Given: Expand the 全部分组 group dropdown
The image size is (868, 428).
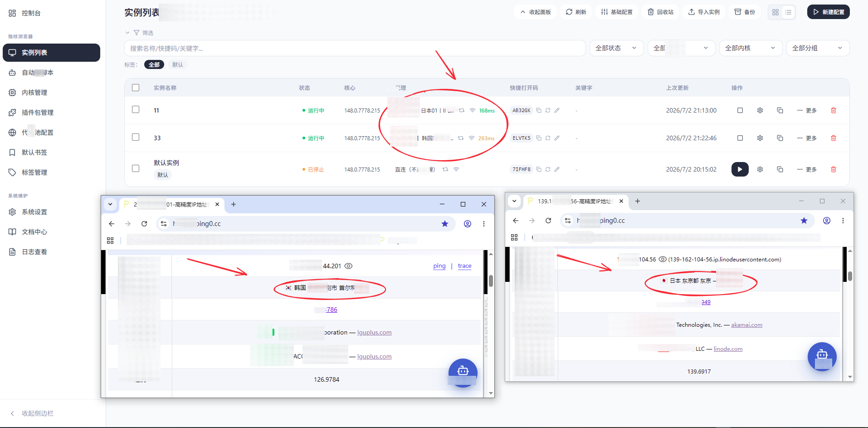Looking at the screenshot, I should click(818, 48).
